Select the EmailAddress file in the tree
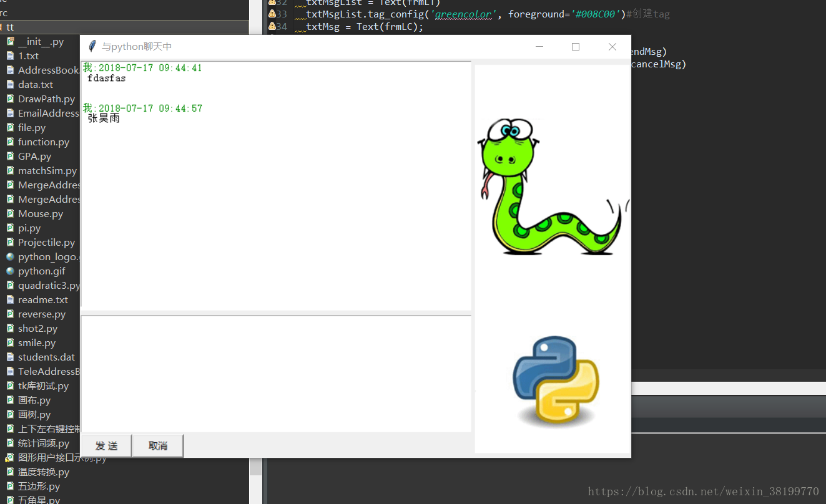 48,113
